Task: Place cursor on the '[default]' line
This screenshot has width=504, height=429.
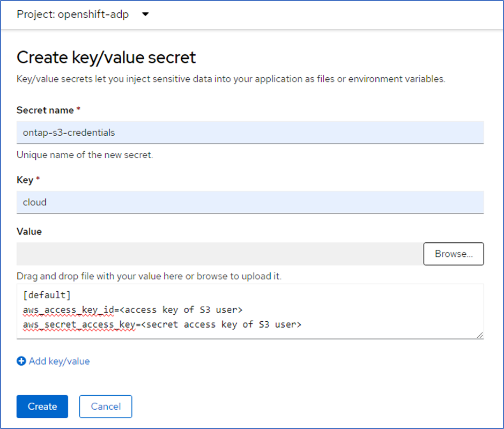Action: pyautogui.click(x=47, y=295)
